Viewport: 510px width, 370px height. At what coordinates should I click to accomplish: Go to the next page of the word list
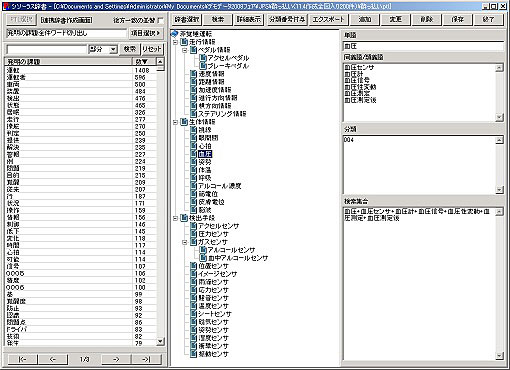coord(116,359)
